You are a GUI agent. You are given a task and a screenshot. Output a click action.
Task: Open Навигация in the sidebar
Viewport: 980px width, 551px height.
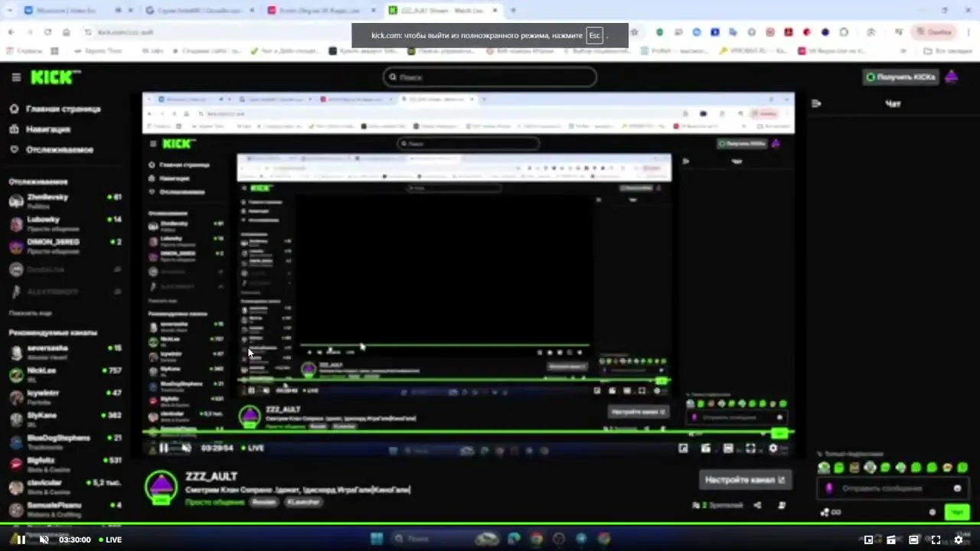[40, 129]
